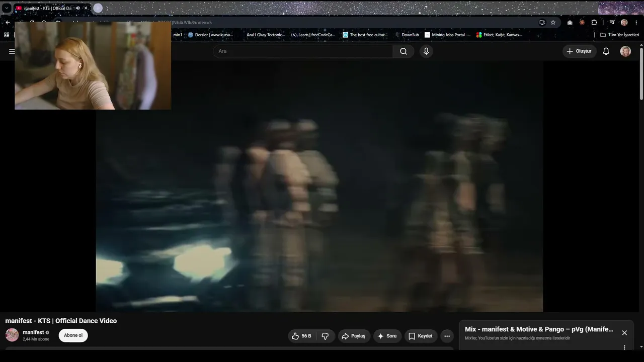644x362 pixels.
Task: Open the DownSub bookmark
Action: [x=407, y=35]
